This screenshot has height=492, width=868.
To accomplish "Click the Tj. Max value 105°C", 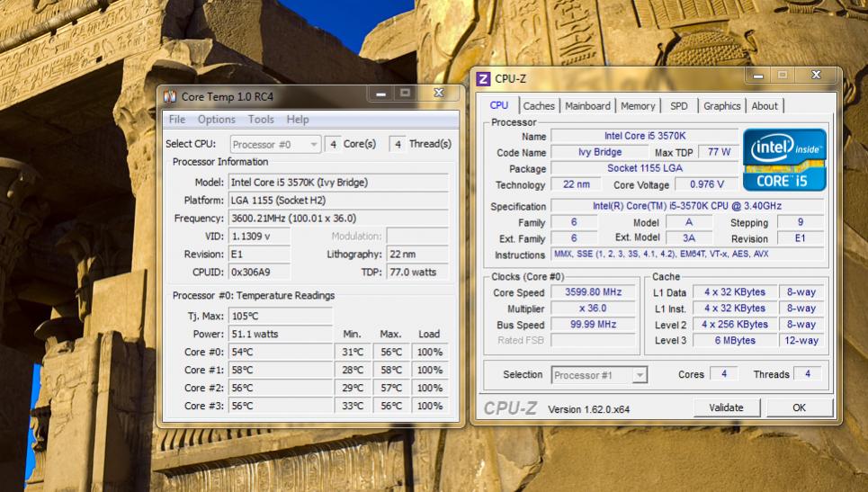I will 280,317.
